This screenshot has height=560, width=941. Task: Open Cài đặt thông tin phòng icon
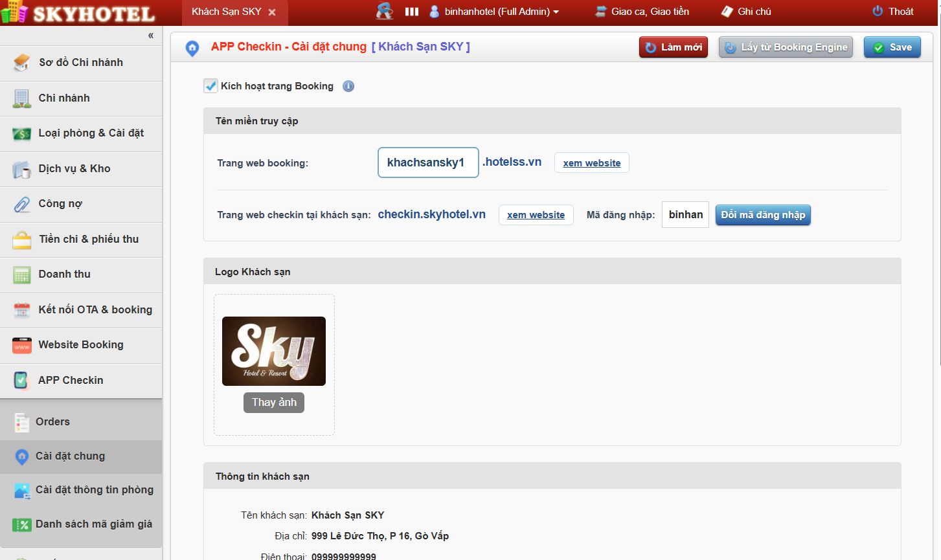point(21,490)
